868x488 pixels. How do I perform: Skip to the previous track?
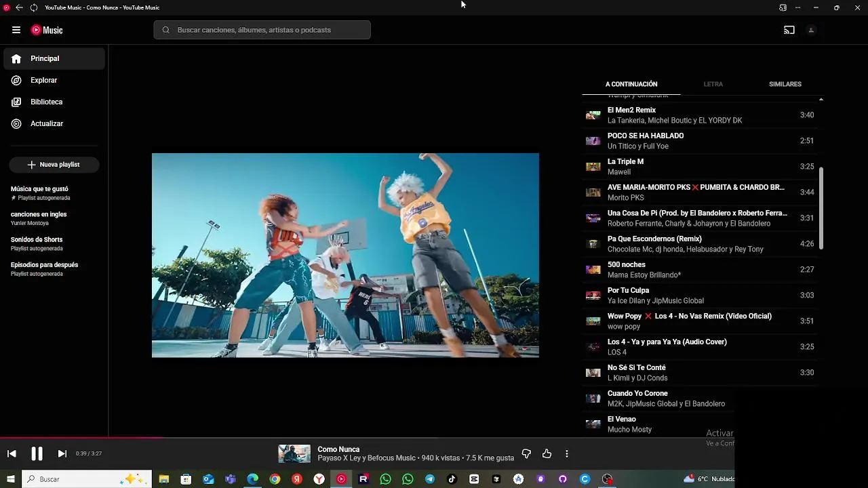(x=12, y=453)
